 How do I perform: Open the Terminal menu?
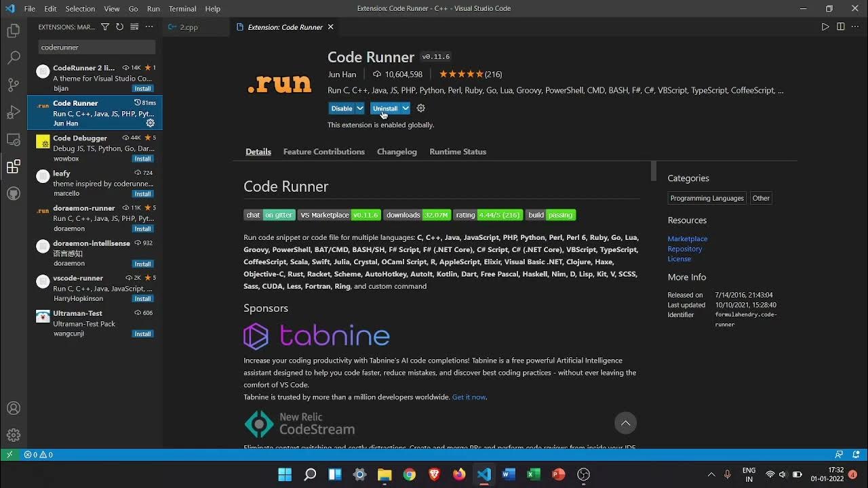click(182, 9)
